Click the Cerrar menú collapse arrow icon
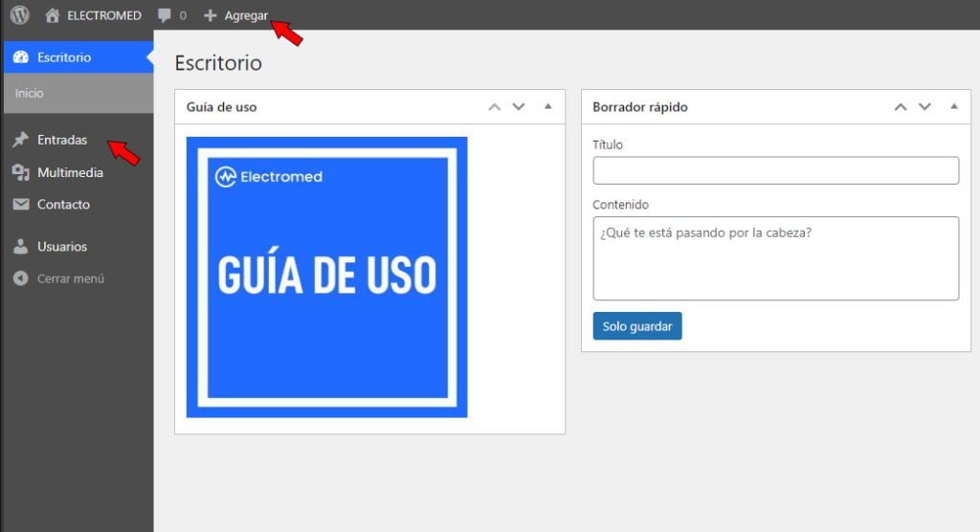Screen dimensions: 980x532 click(x=21, y=278)
